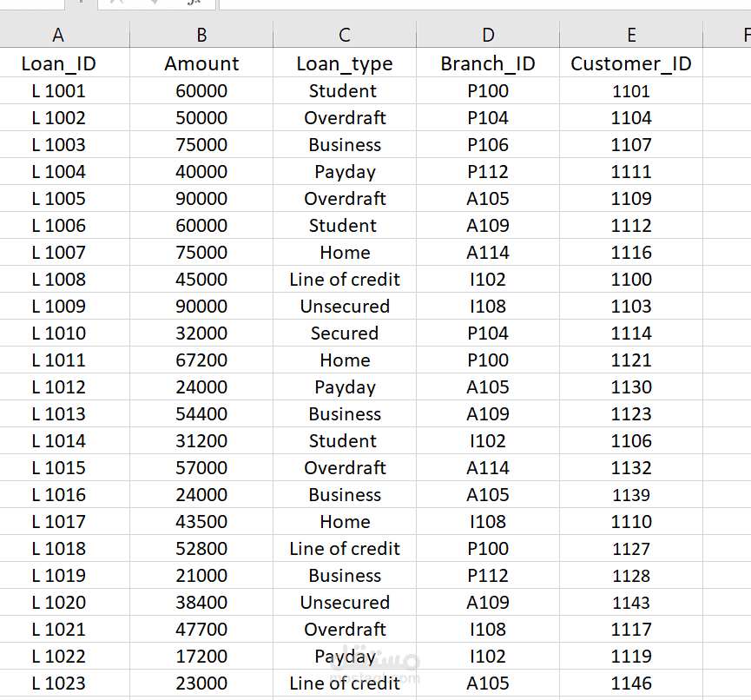The width and height of the screenshot is (751, 700).
Task: Click the Customer_ID cell showing 1101
Action: point(631,90)
